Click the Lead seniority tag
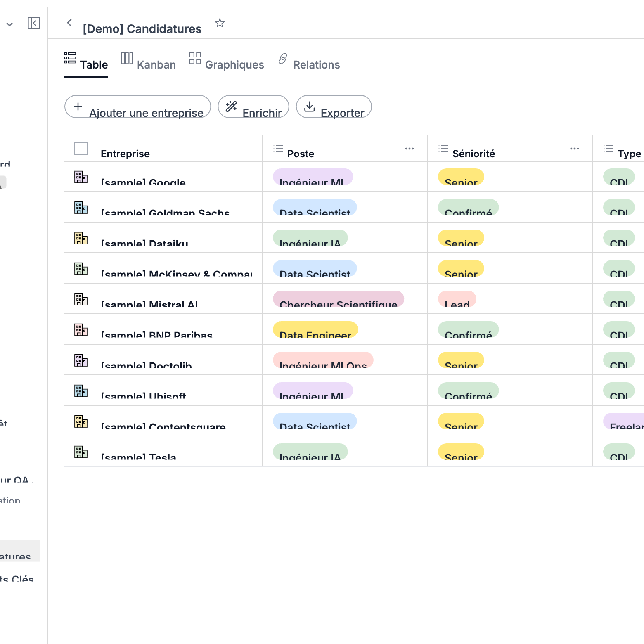Viewport: 644px width, 644px height. coord(457,299)
